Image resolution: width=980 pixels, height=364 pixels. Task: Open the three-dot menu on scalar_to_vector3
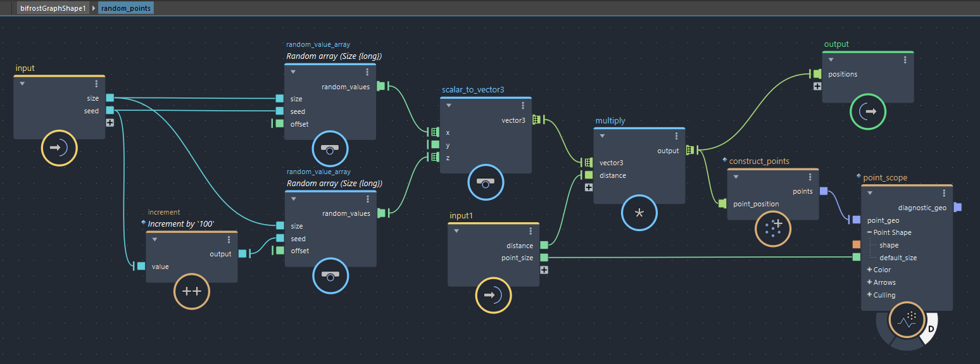(x=523, y=106)
